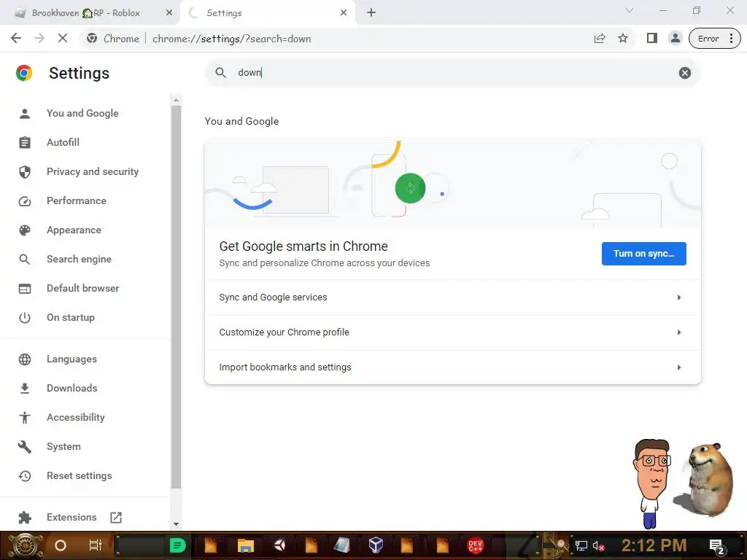Open the profile avatar menu

click(x=675, y=39)
